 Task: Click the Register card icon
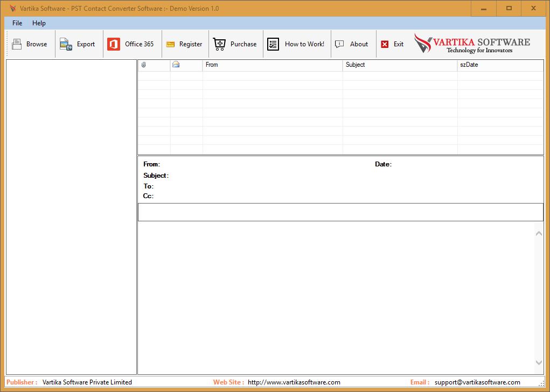coord(170,44)
